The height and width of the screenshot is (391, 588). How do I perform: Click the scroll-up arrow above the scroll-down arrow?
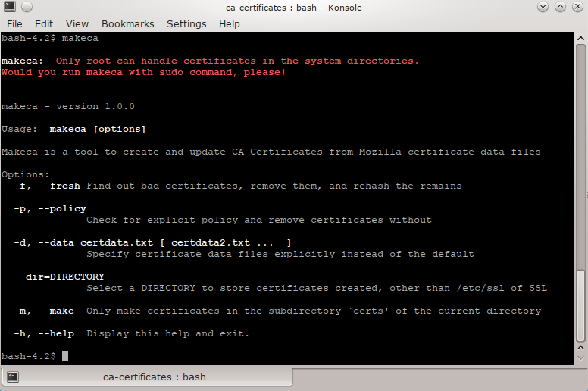pyautogui.click(x=581, y=346)
